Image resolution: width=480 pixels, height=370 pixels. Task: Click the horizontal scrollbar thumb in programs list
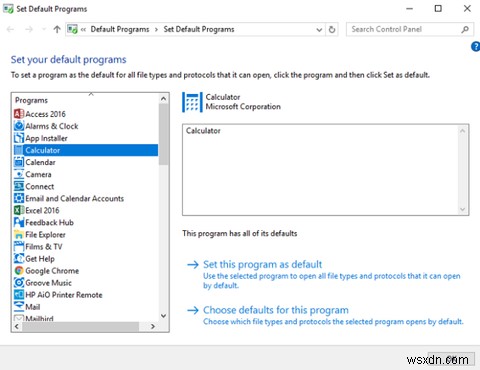point(80,326)
